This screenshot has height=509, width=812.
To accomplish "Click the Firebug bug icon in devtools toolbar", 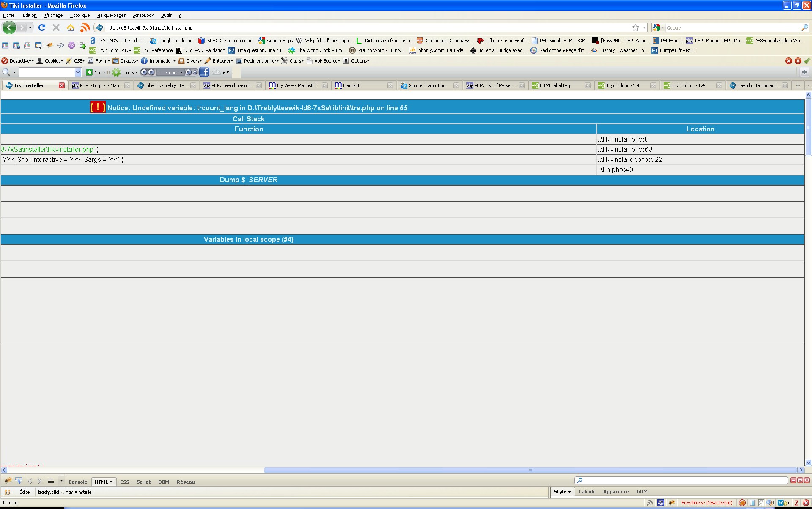I will point(8,481).
